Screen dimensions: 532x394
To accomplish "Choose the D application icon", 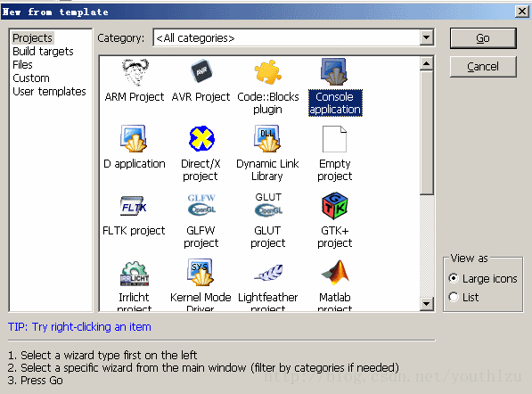I will pos(134,138).
